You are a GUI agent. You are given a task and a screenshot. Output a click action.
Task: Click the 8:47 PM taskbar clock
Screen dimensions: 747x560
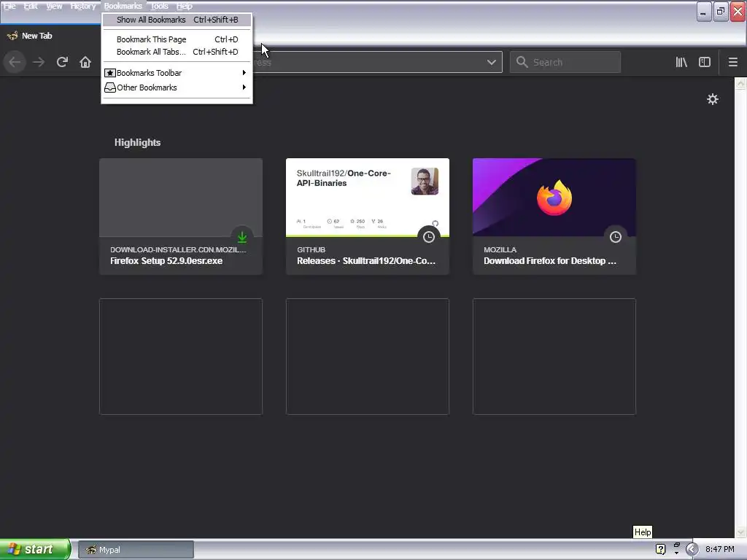pyautogui.click(x=720, y=549)
